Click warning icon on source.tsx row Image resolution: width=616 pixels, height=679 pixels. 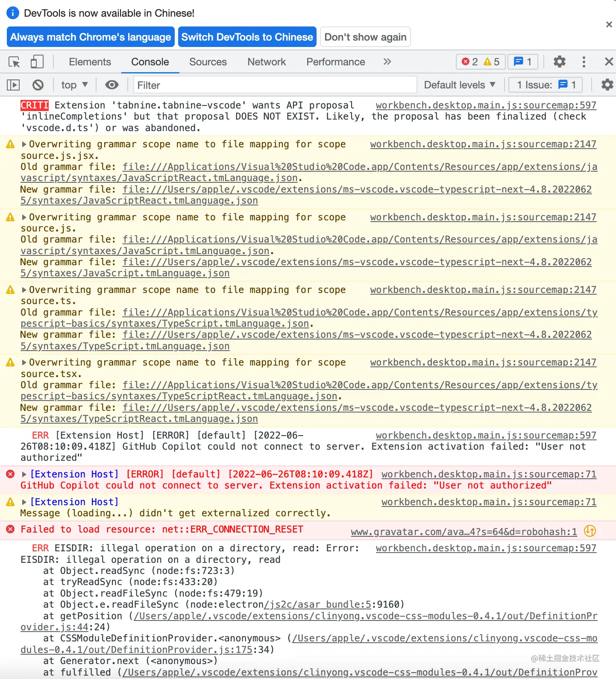click(10, 363)
